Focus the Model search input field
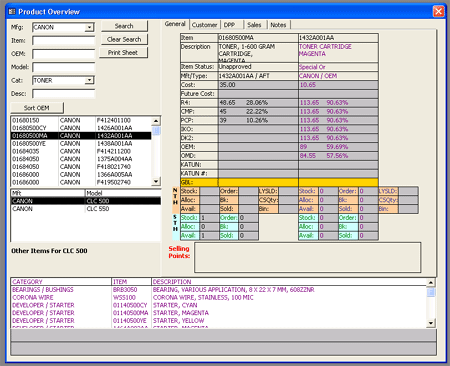Image resolution: width=450 pixels, height=366 pixels. [64, 67]
